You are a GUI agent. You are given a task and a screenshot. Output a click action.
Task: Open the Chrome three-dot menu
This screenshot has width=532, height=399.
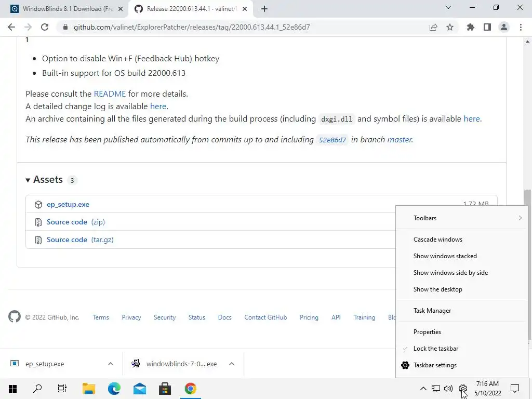(521, 27)
